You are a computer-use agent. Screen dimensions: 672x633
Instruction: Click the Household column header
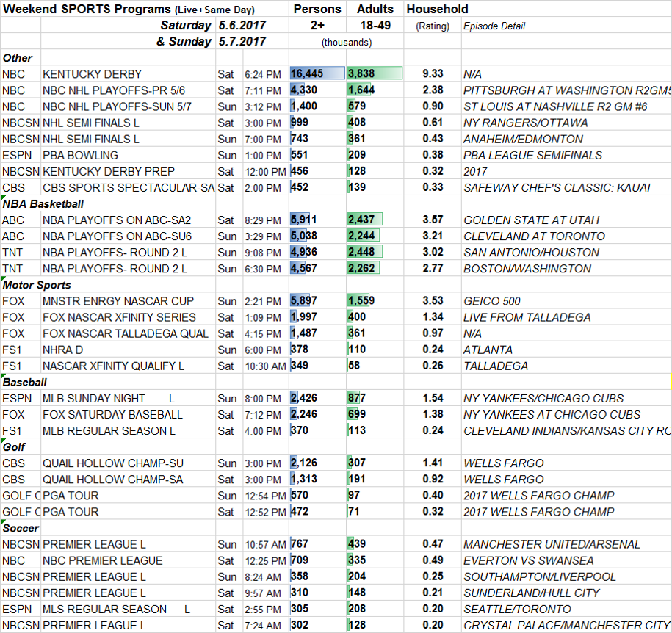pyautogui.click(x=437, y=9)
